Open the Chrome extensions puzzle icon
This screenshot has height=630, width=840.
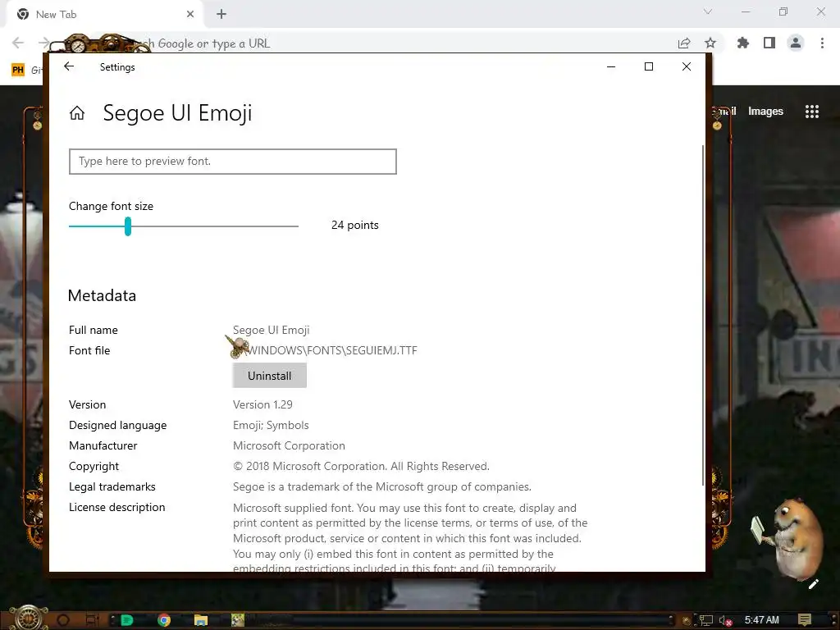click(x=742, y=43)
